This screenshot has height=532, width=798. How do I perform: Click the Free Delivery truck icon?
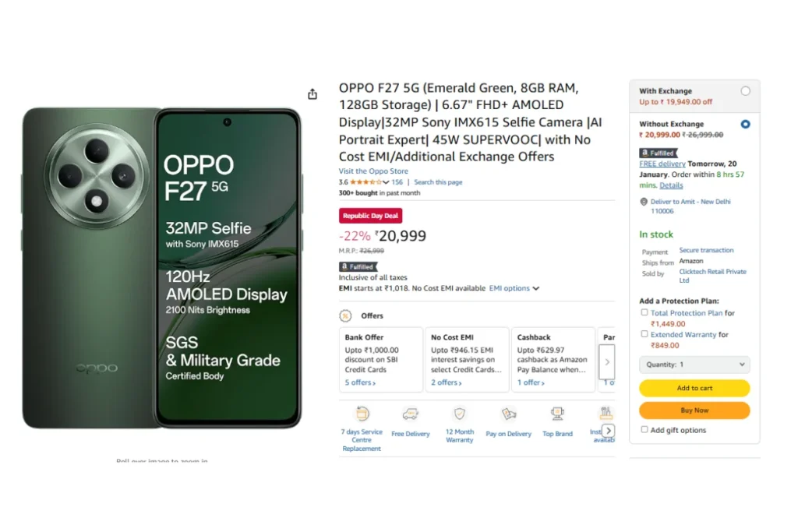[410, 414]
